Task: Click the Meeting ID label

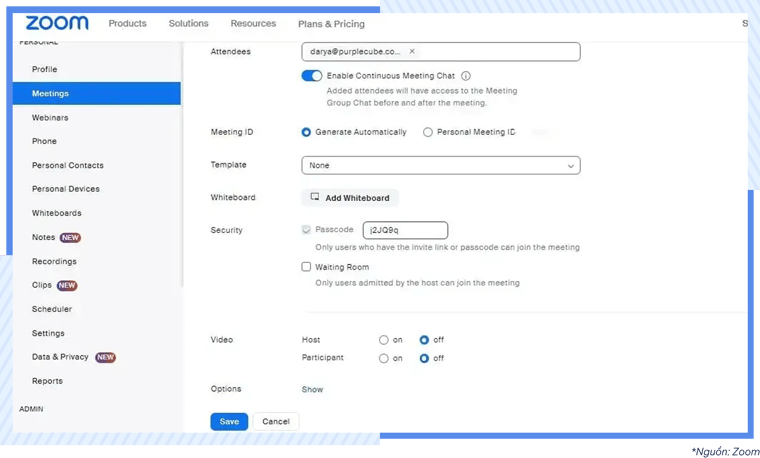Action: click(x=232, y=132)
